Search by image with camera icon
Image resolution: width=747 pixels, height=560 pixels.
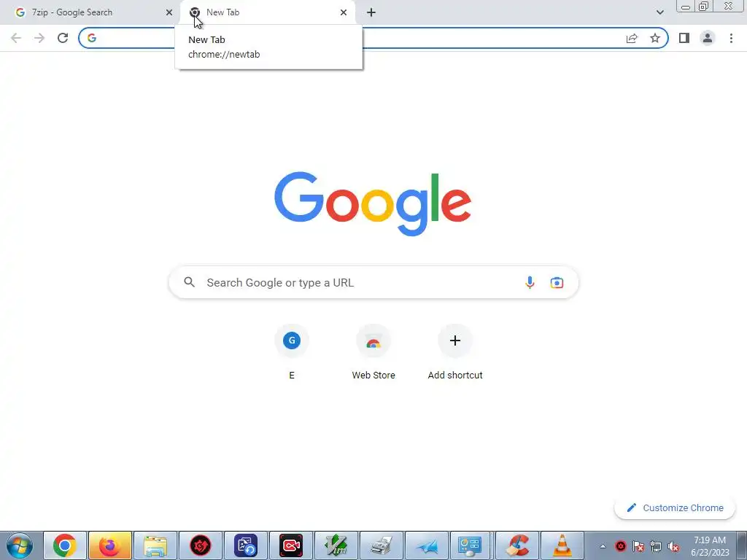tap(557, 282)
